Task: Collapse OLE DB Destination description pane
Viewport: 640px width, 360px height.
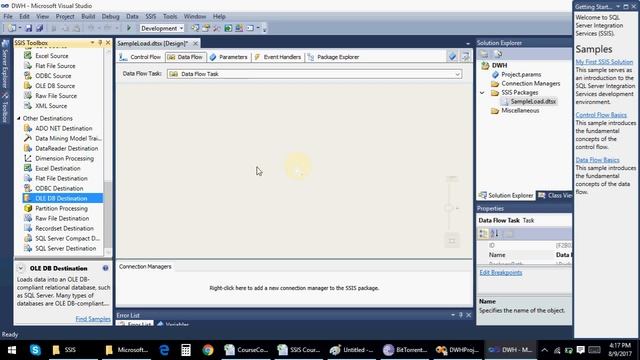Action: 20,268
